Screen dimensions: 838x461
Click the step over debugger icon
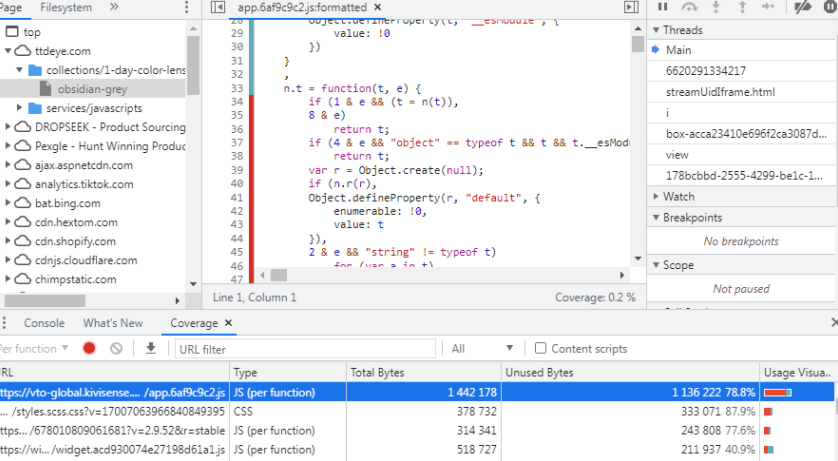coord(689,7)
